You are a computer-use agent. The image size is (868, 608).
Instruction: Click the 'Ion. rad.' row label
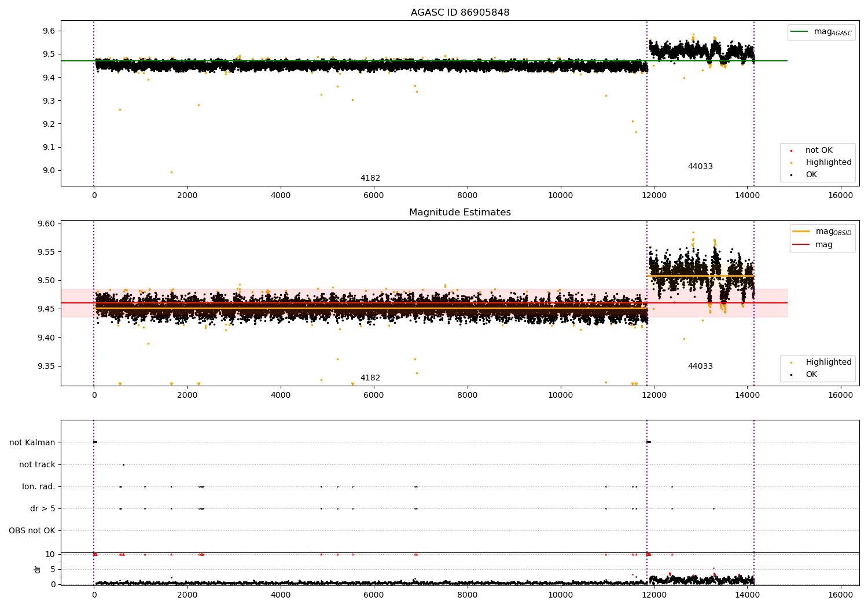(39, 486)
